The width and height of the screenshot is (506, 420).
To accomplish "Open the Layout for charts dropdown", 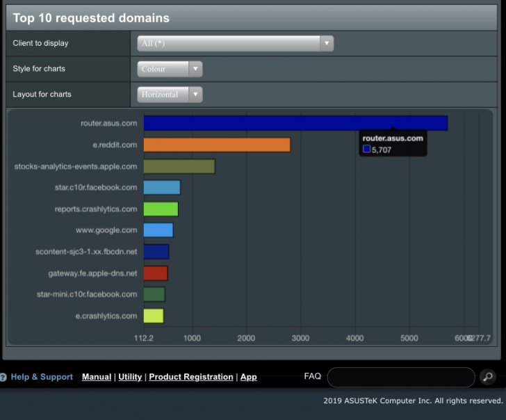I will tap(170, 95).
